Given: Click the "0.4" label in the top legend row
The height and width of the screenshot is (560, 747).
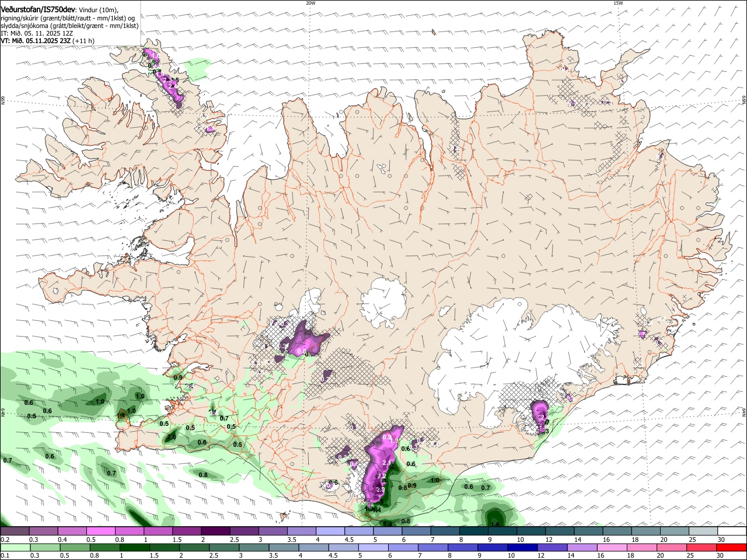Looking at the screenshot, I should 62,540.
